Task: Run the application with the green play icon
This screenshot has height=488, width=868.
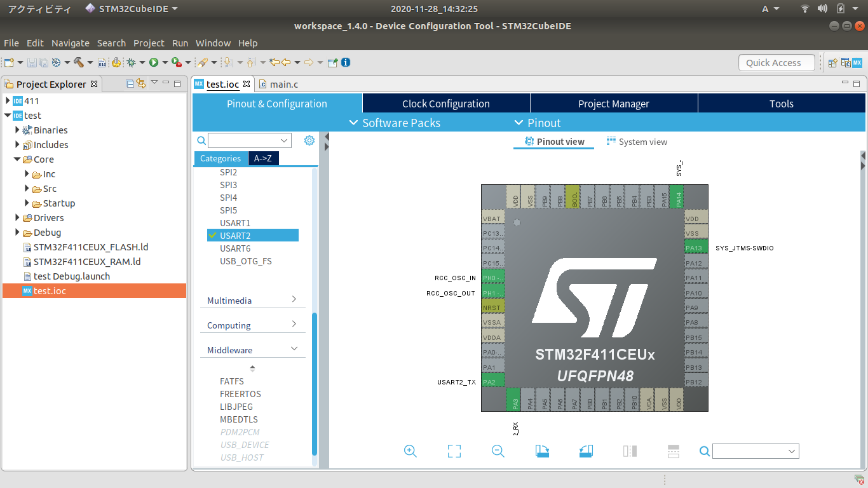Action: click(154, 62)
